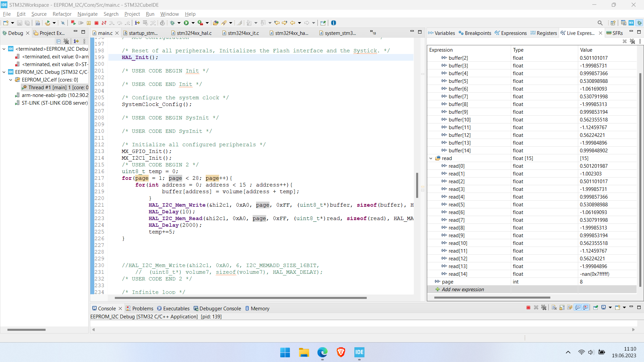The width and height of the screenshot is (644, 362).
Task: Click the blue Information icon
Action: tap(334, 23)
